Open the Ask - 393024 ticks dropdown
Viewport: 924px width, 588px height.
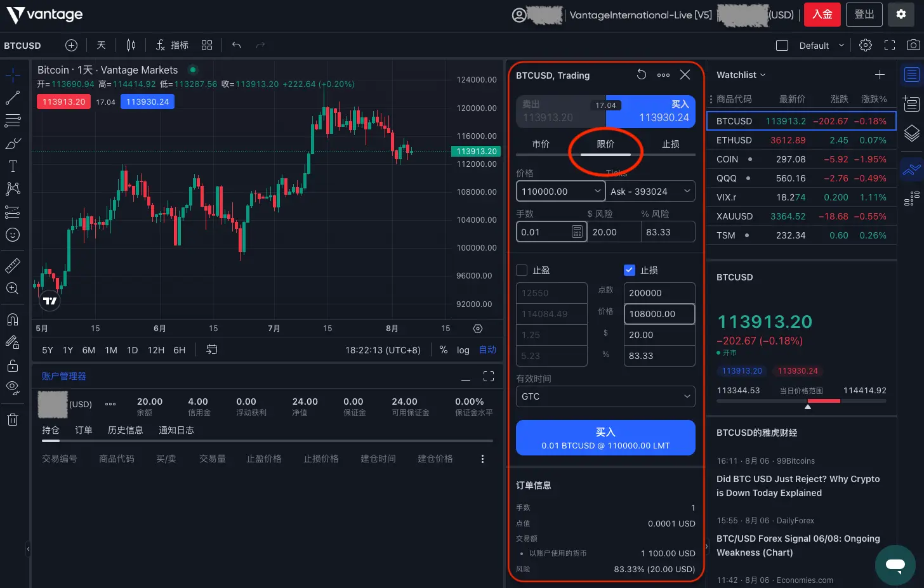650,192
